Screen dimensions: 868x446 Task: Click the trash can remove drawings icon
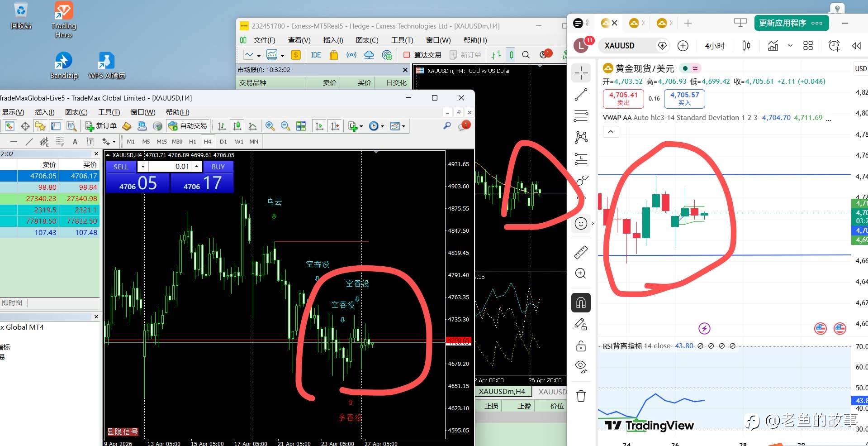[x=581, y=396]
